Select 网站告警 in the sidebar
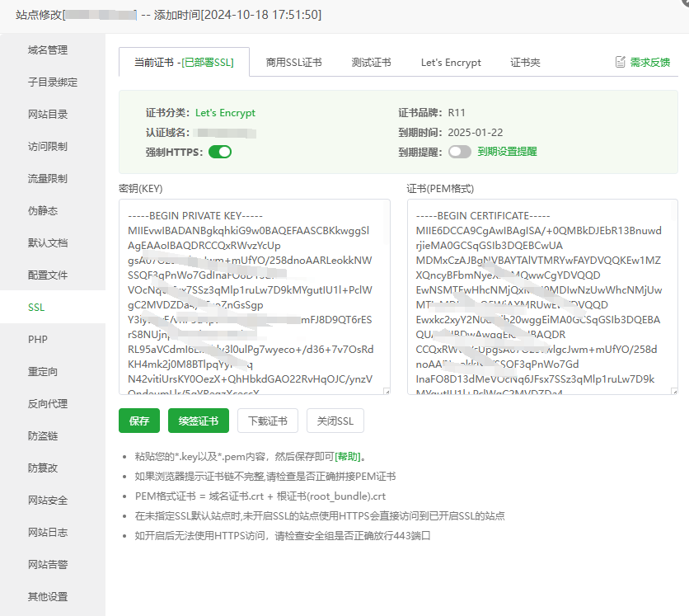Image resolution: width=689 pixels, height=616 pixels. tap(48, 564)
